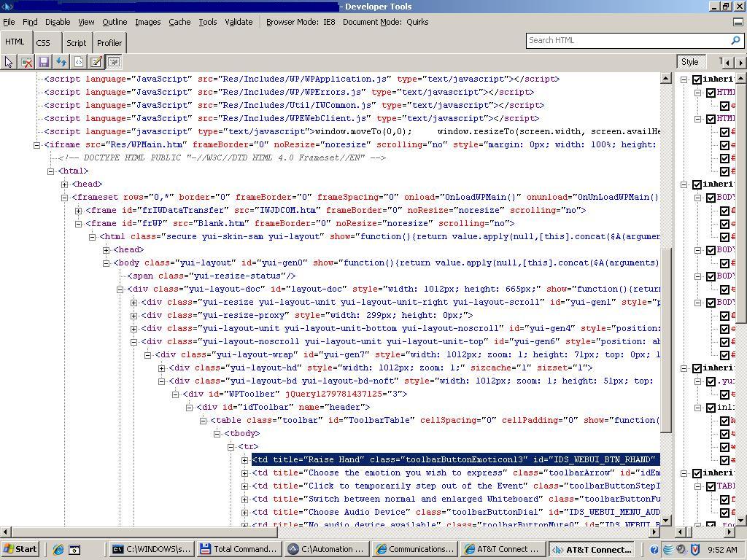Open the Cache menu

click(179, 22)
